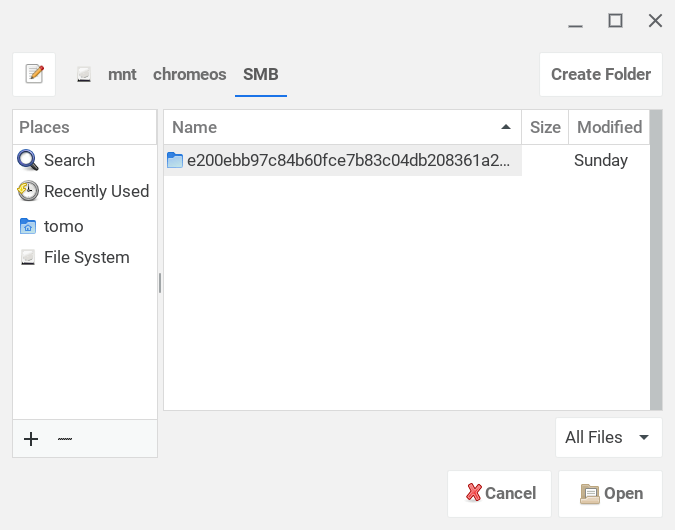Viewport: 675px width, 530px height.
Task: Close the file dialog window
Action: [655, 21]
